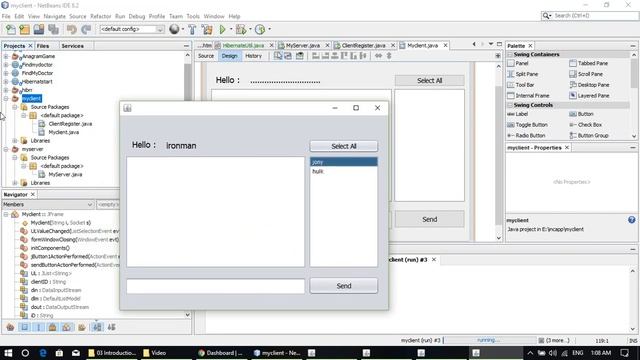
Task: Switch to the Services tab
Action: [73, 46]
